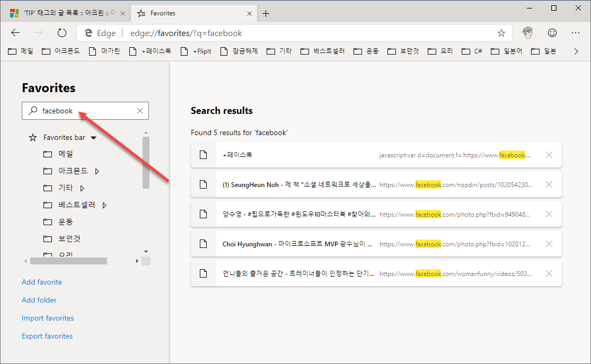Go back with the browser back arrow
This screenshot has height=364, width=591.
[x=15, y=33]
